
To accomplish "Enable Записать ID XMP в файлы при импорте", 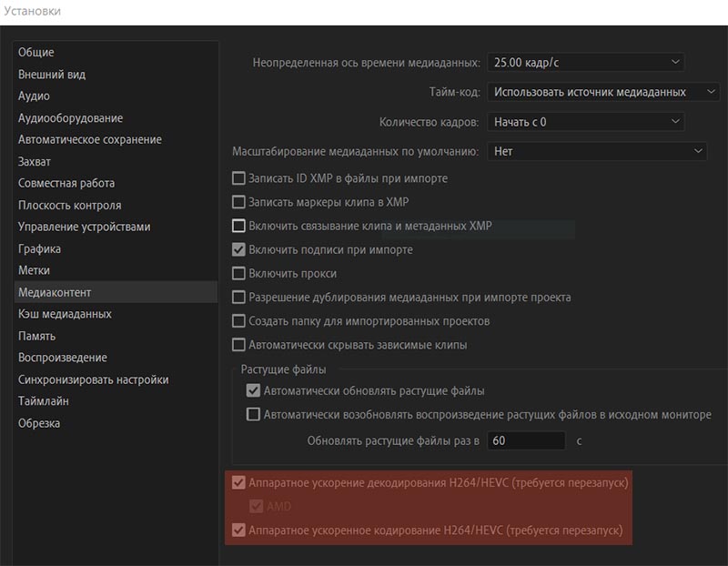I will (x=238, y=178).
